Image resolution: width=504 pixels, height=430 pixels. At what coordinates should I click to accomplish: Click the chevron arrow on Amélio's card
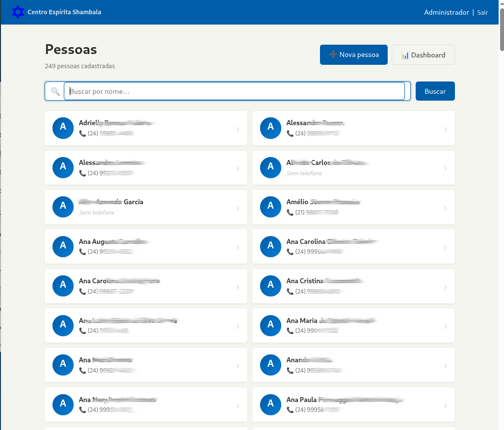(446, 208)
